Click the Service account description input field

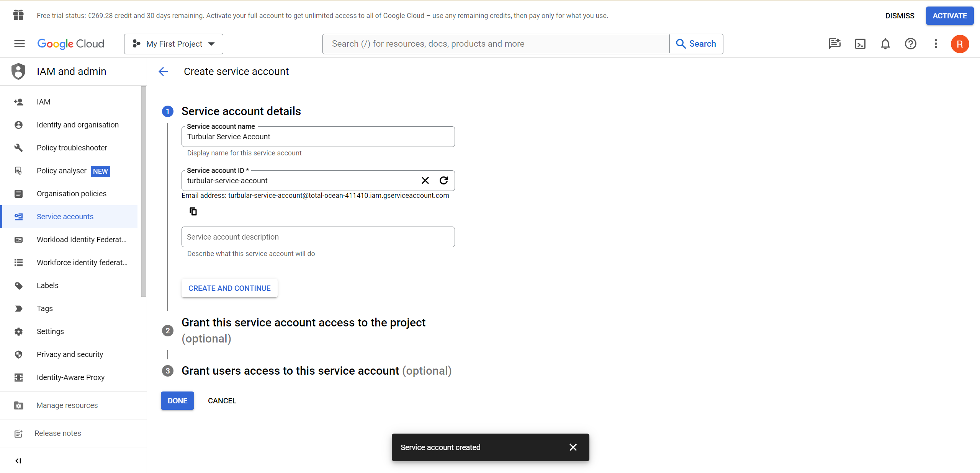(x=317, y=236)
